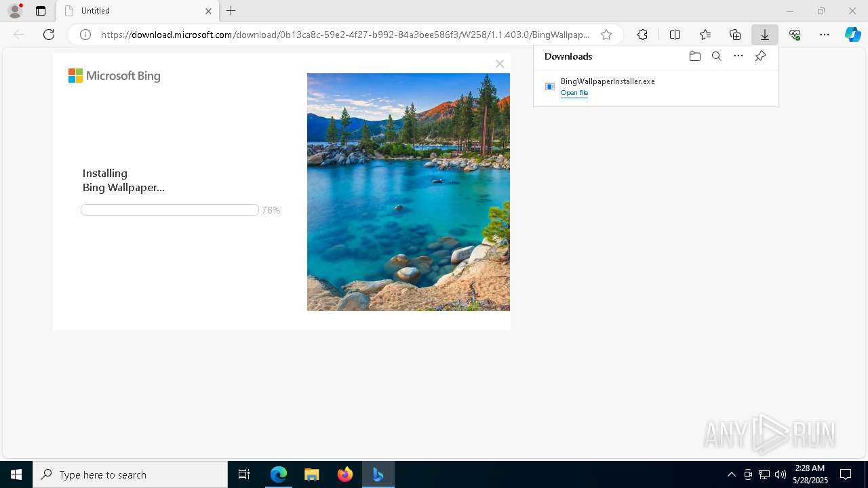Open more options in Downloads panel
The image size is (868, 488).
click(738, 56)
